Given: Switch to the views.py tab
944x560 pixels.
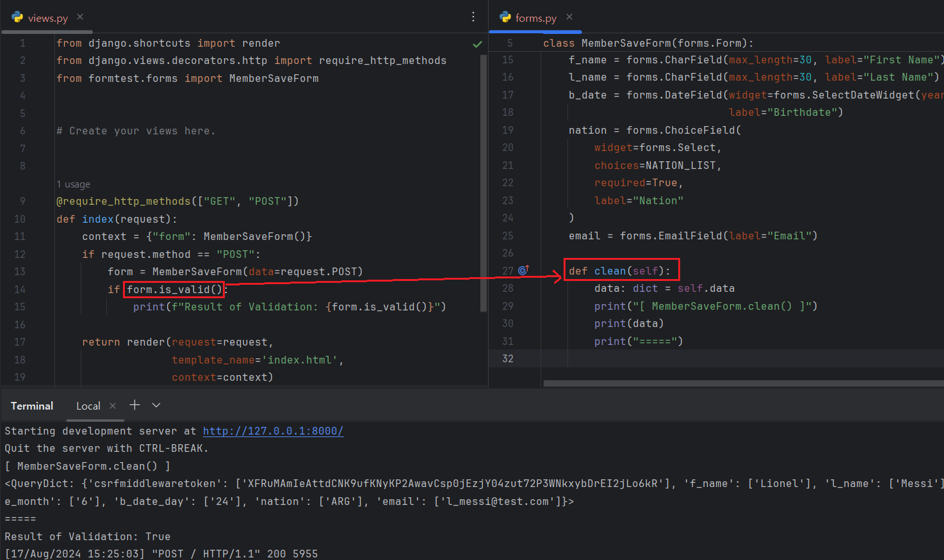Looking at the screenshot, I should click(48, 18).
